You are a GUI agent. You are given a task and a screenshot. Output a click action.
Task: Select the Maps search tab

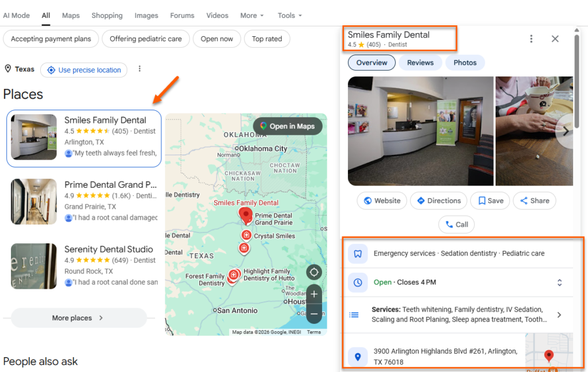click(71, 15)
